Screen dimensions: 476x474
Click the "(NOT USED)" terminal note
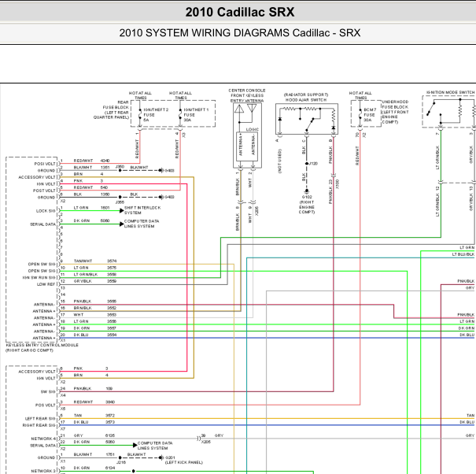click(x=279, y=161)
